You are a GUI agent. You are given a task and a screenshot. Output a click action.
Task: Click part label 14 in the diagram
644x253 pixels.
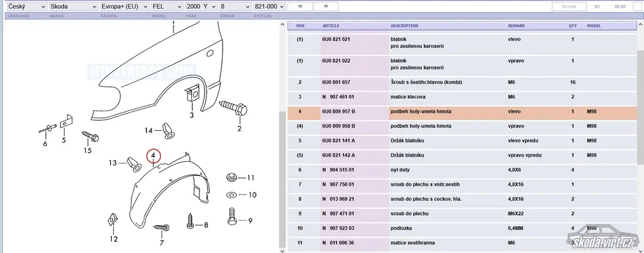[148, 131]
